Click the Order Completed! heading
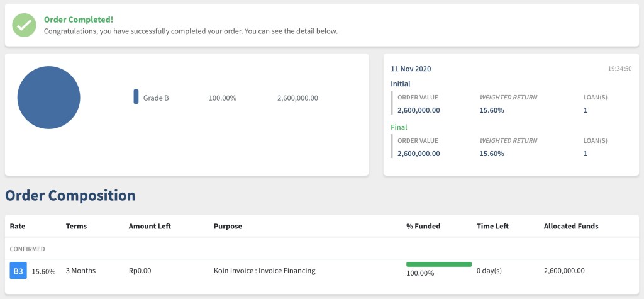Image resolution: width=644 pixels, height=299 pixels. pyautogui.click(x=79, y=20)
